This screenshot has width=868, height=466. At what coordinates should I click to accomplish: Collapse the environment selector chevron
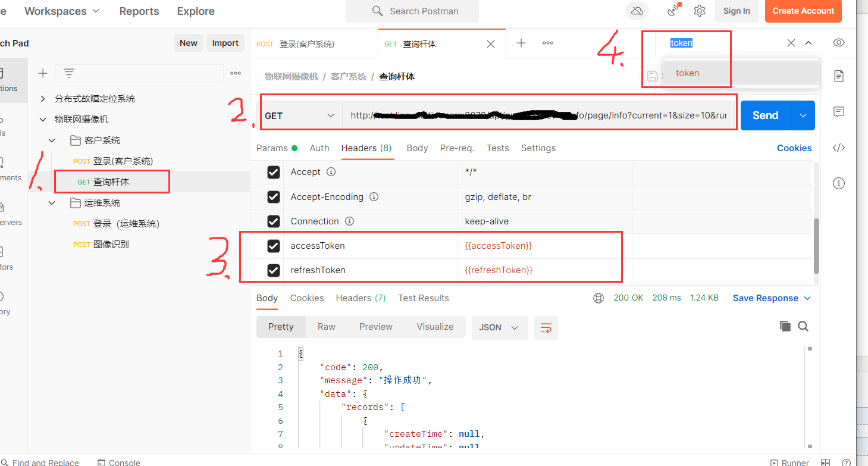tap(809, 43)
